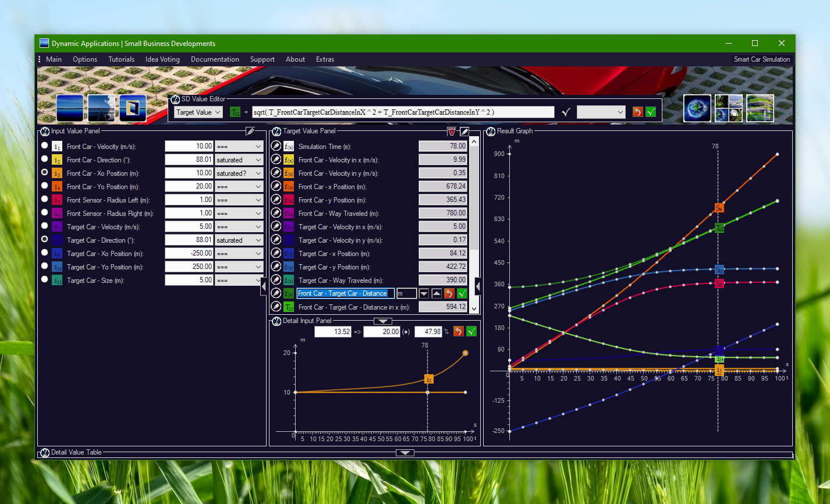Open the Idea Voting menu

pyautogui.click(x=162, y=59)
